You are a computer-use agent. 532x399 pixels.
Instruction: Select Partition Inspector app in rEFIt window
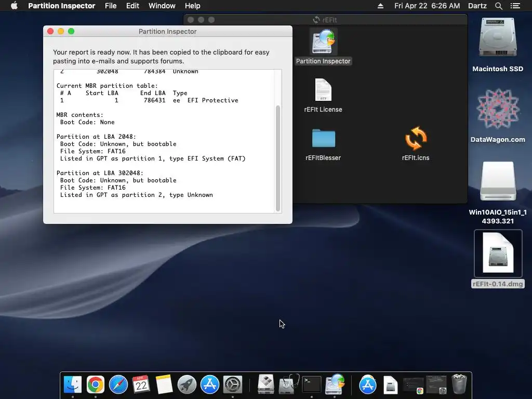coord(323,47)
